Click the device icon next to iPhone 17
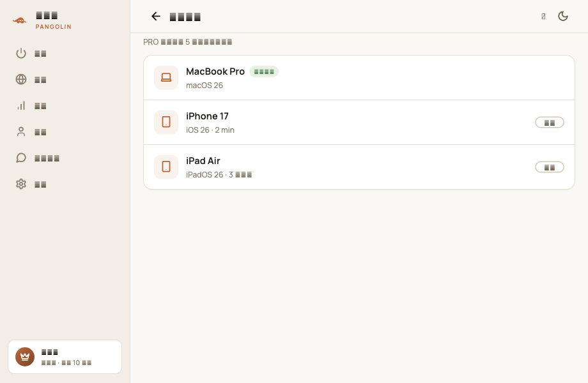Screen dimensions: 588x383 pyautogui.click(x=166, y=122)
